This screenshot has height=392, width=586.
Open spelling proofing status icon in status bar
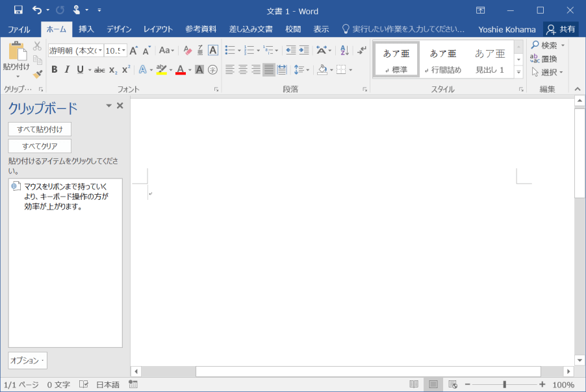84,384
